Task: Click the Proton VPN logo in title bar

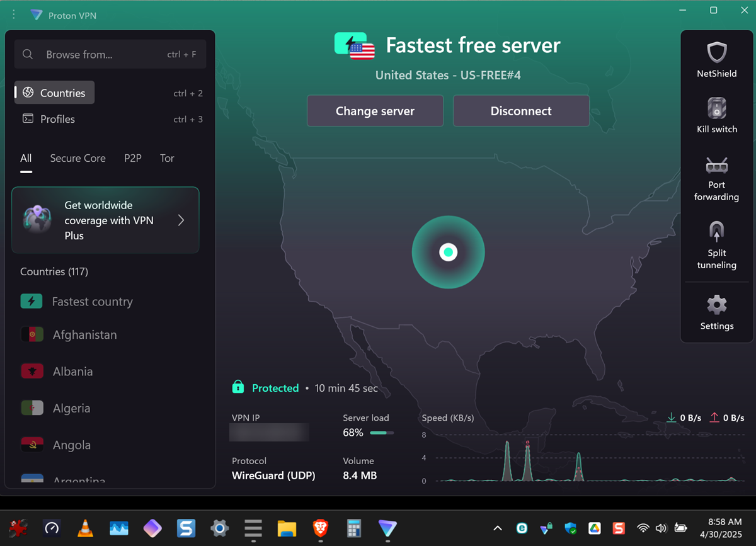Action: pos(37,15)
